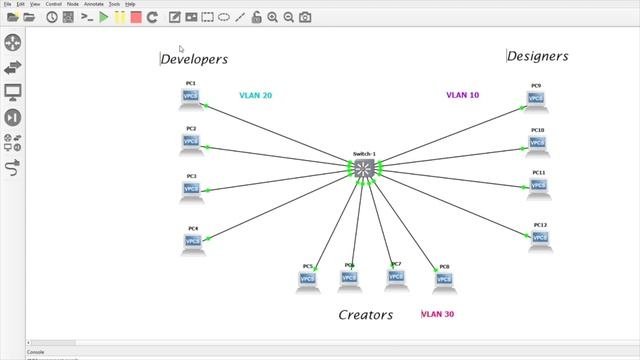
Task: Select the Add a link cable tool
Action: [x=13, y=167]
